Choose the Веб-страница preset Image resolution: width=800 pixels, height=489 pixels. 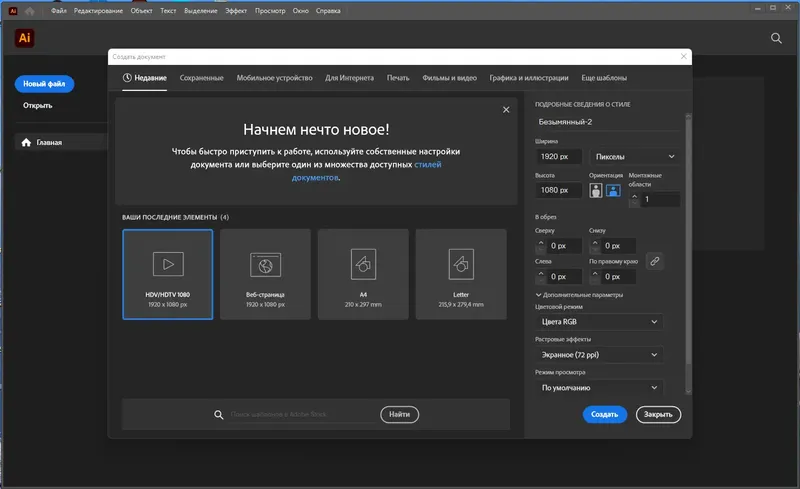point(265,274)
